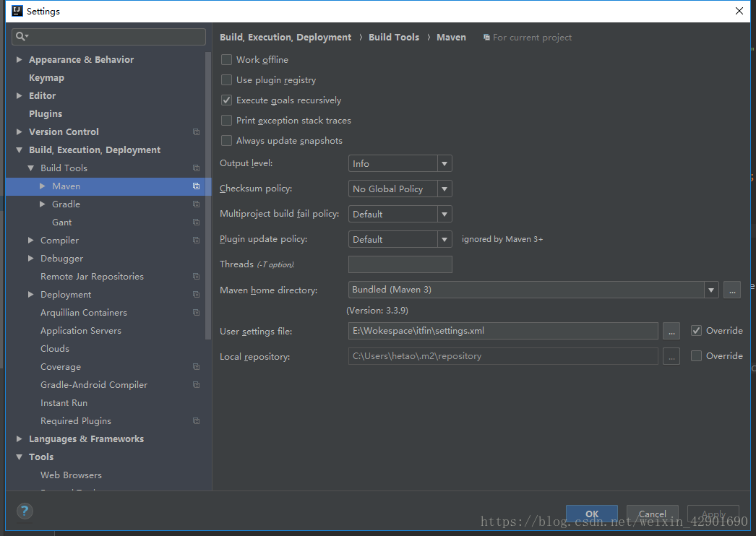Screen dimensions: 756x536
Task: Collapse the Build Tools node
Action: 31,168
